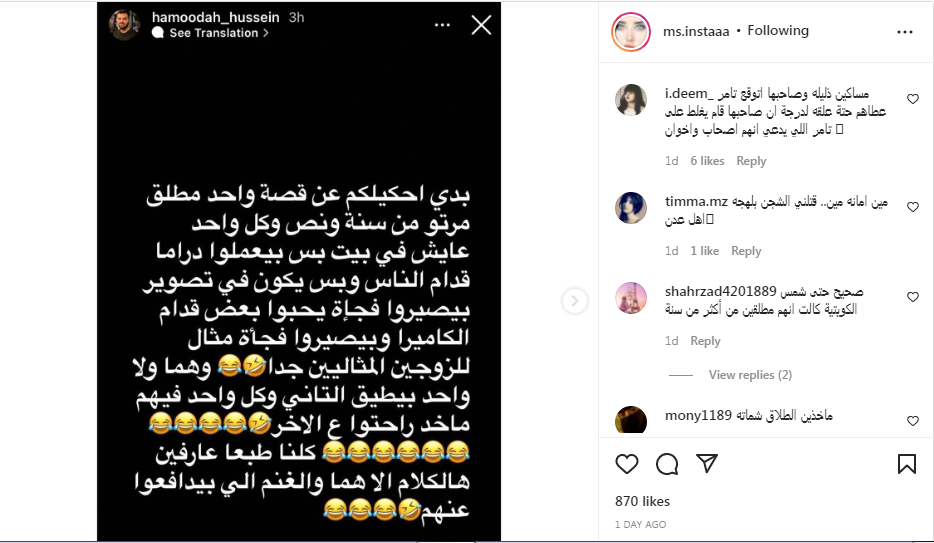
Task: Expand View replies (2)
Action: 750,375
